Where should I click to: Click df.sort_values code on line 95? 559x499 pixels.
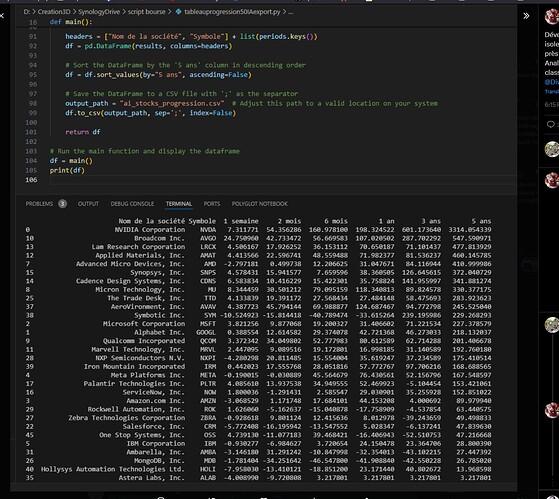tap(158, 74)
